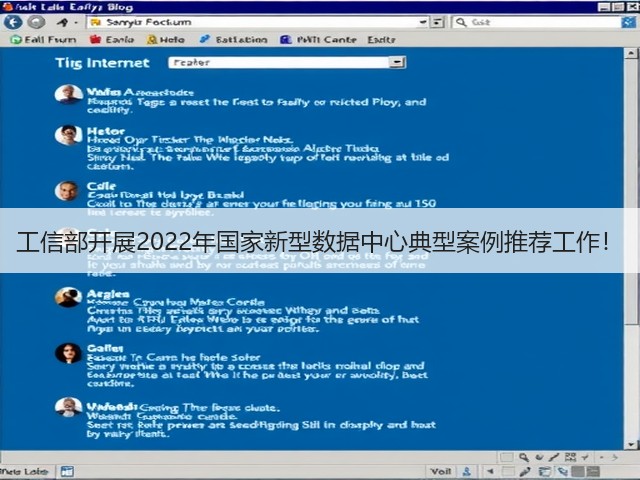This screenshot has width=640, height=480.
Task: Click the Chinese headline banner text
Action: pos(313,242)
